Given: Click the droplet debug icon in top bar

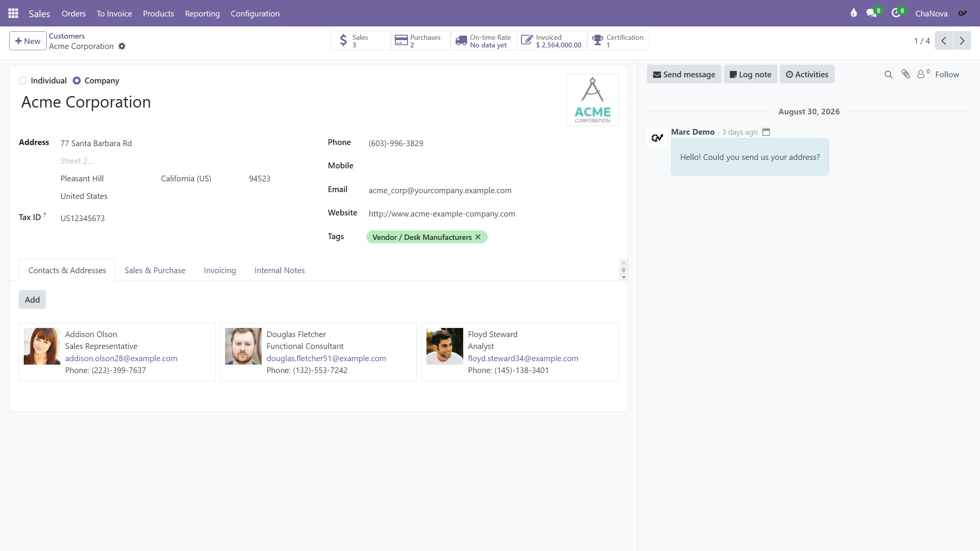Looking at the screenshot, I should click(853, 13).
